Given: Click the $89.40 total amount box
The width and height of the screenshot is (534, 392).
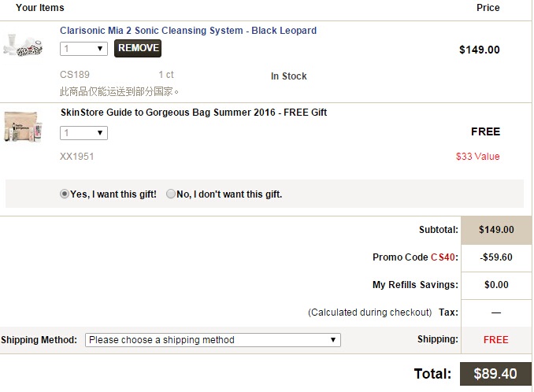Looking at the screenshot, I should point(495,374).
